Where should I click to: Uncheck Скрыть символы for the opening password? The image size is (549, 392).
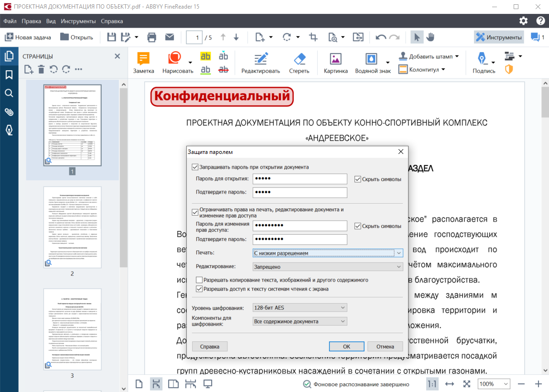point(358,179)
